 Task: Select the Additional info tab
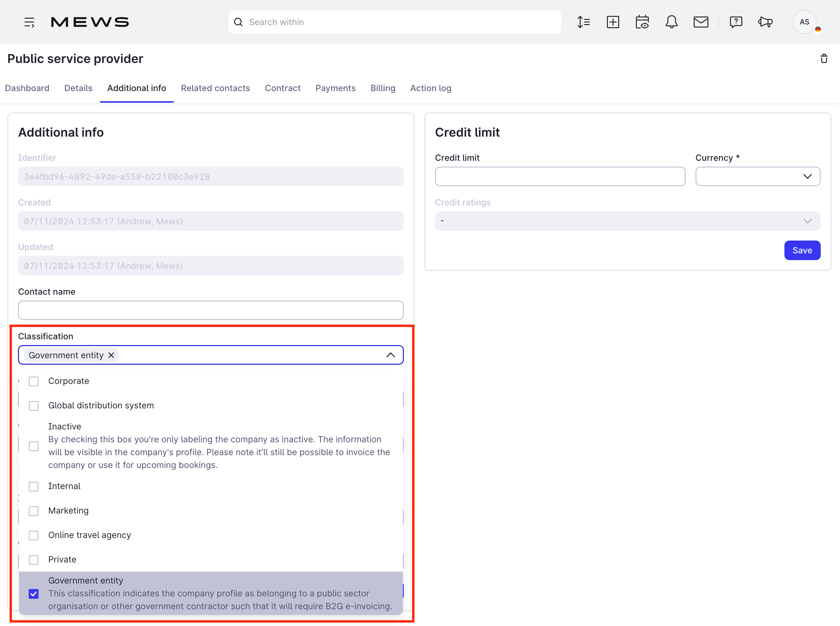pos(137,88)
